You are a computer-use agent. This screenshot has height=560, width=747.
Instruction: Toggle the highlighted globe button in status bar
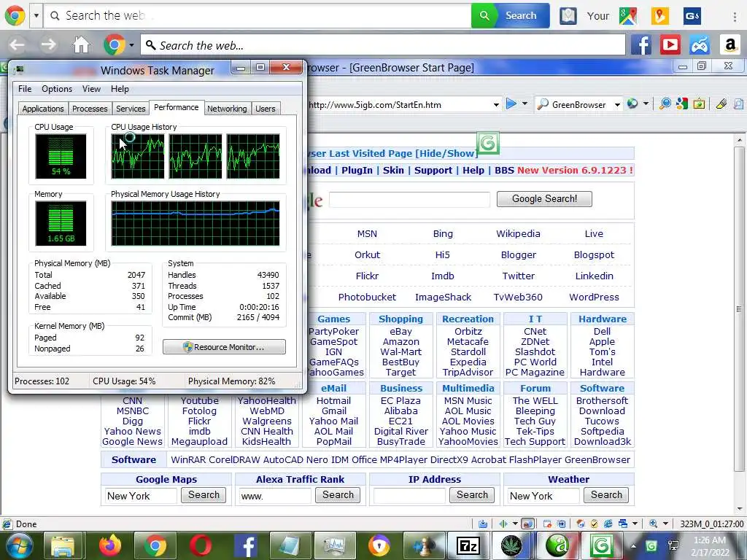coord(527,524)
